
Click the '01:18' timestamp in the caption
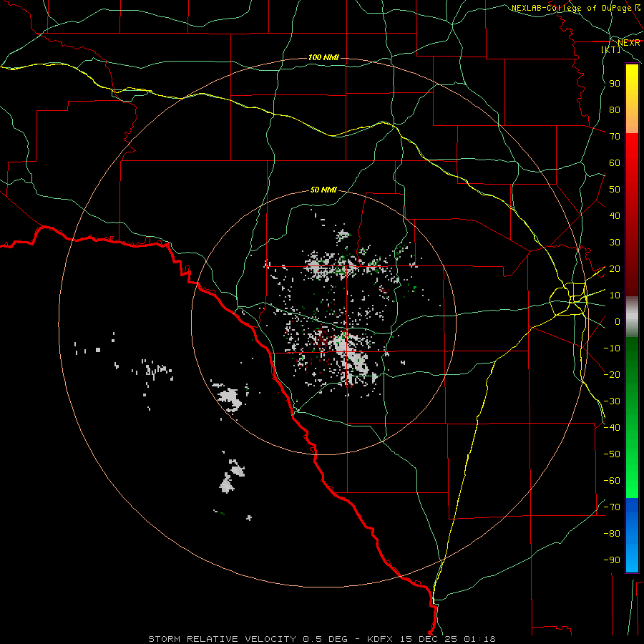[x=479, y=639]
